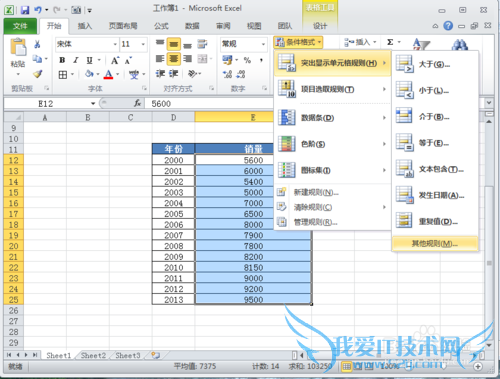Click the wrap text icon
This screenshot has height=379, width=500.
[202, 44]
